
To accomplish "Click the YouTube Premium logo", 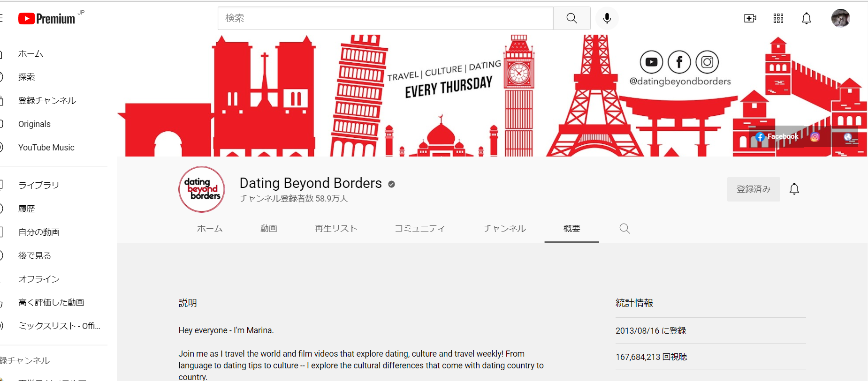I will point(47,18).
